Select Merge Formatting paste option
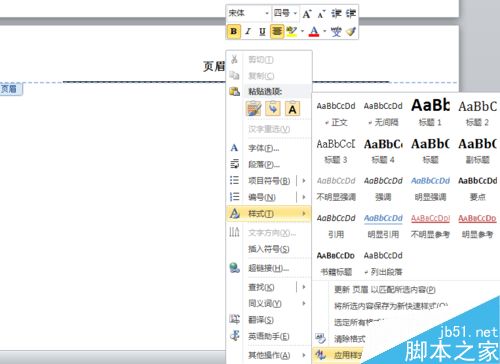This screenshot has height=364, width=500. 273,109
